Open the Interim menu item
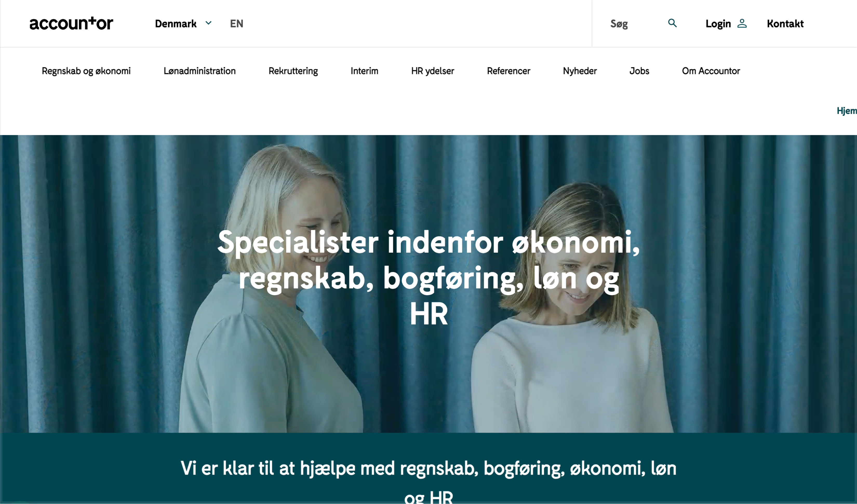857x504 pixels. [x=364, y=71]
